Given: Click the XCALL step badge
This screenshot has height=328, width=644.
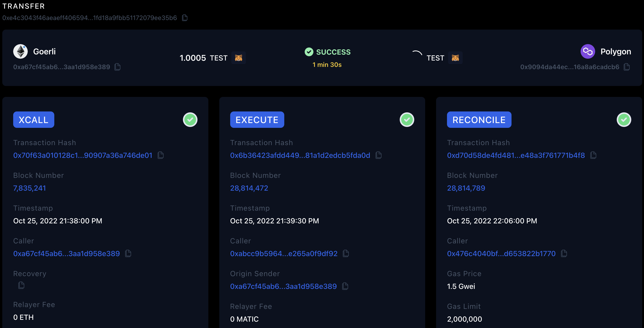Looking at the screenshot, I should coord(34,120).
